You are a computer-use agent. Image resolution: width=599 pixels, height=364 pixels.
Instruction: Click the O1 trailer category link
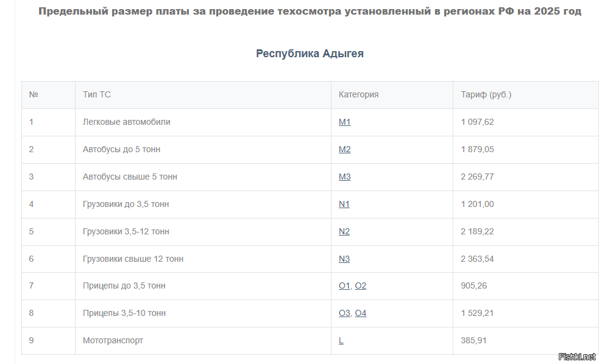pyautogui.click(x=344, y=285)
